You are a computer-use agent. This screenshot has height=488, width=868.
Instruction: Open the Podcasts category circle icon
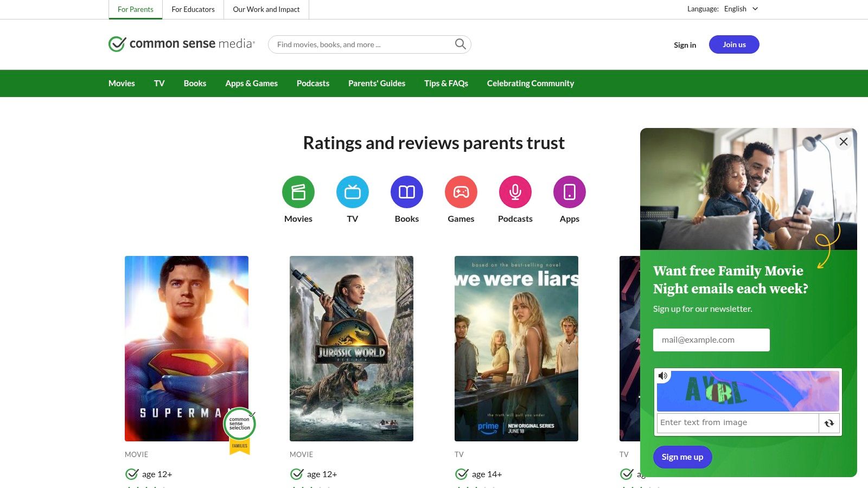515,192
